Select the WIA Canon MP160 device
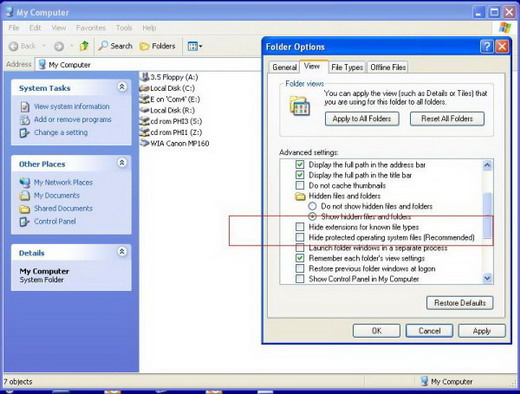Screen dimensions: 520x394 [x=174, y=143]
